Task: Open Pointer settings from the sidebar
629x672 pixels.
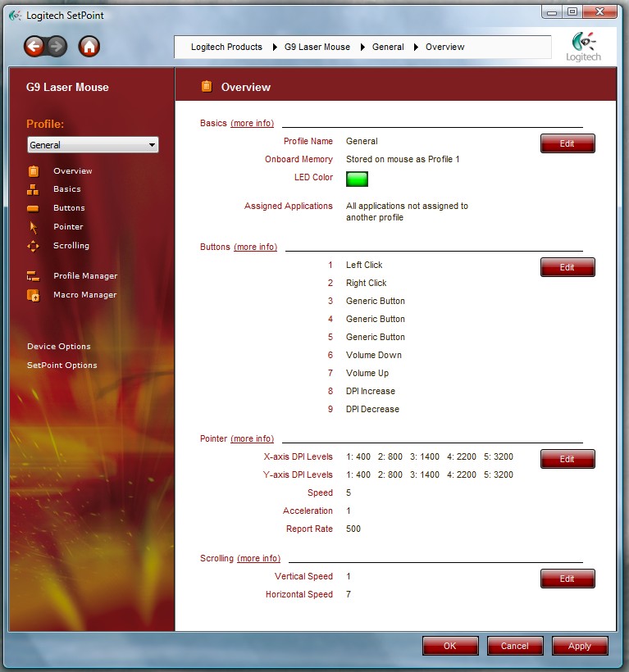Action: tap(68, 227)
